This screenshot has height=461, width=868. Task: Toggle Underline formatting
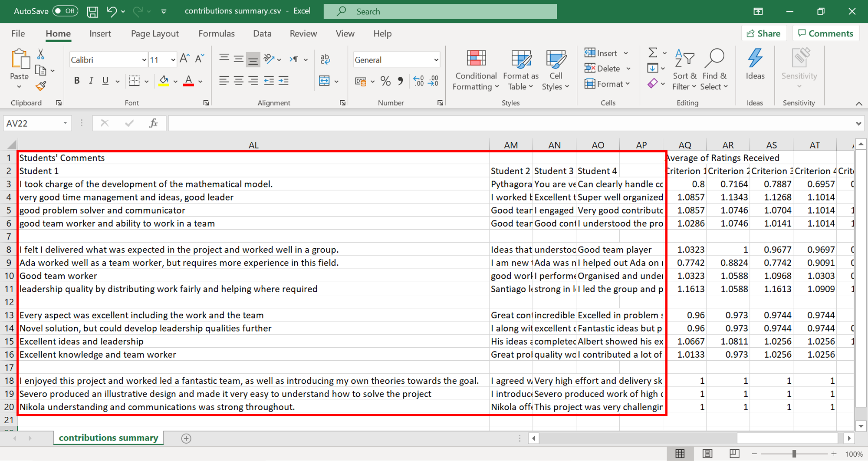pos(105,81)
